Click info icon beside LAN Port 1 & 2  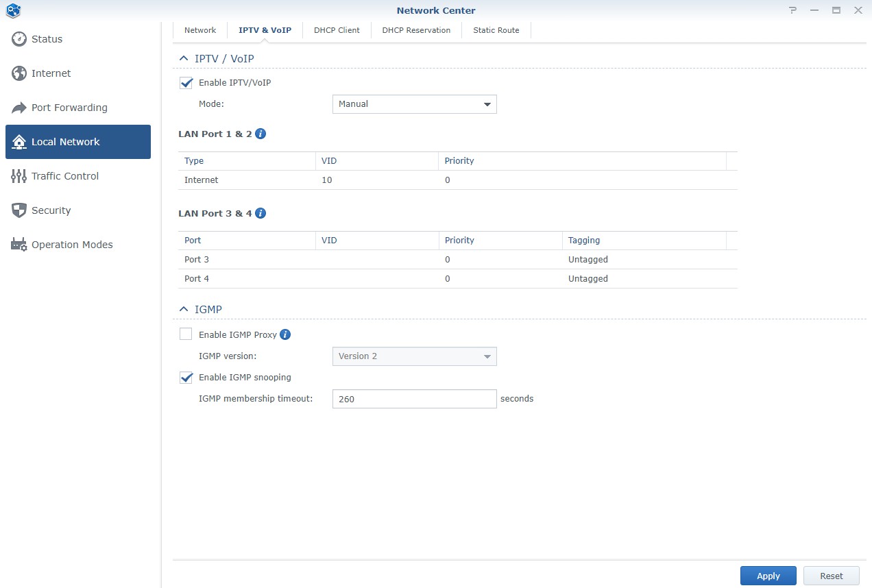261,134
